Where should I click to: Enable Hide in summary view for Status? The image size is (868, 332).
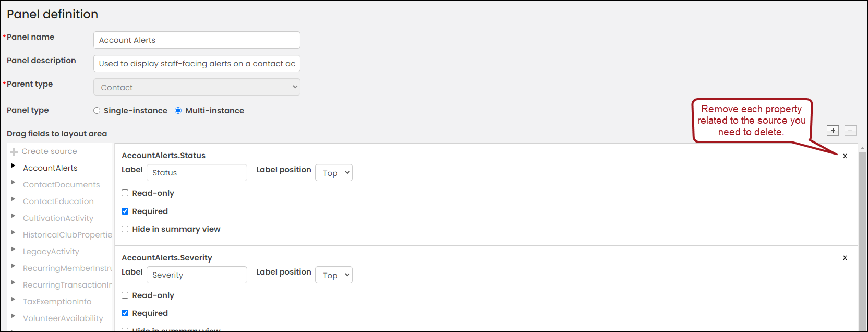tap(125, 229)
